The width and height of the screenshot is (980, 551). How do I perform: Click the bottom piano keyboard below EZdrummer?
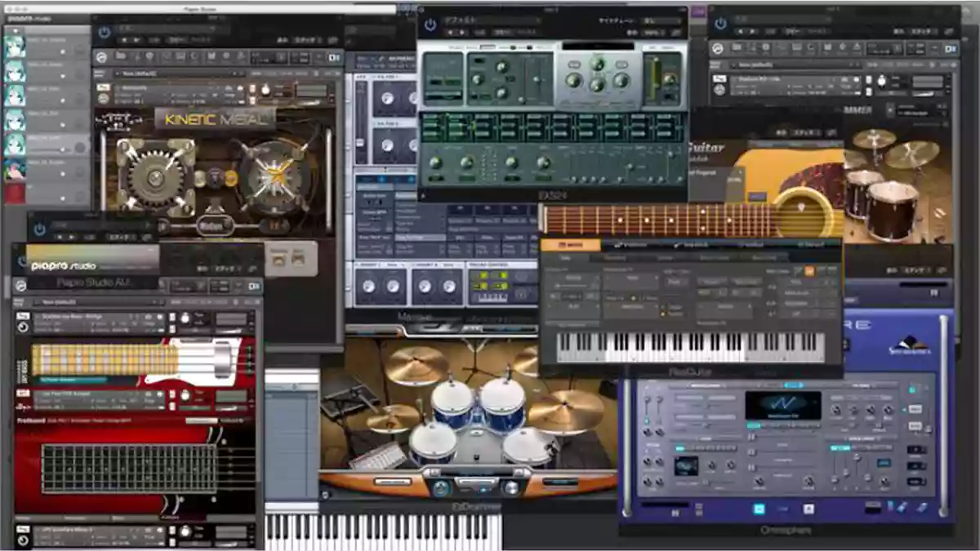(x=383, y=531)
